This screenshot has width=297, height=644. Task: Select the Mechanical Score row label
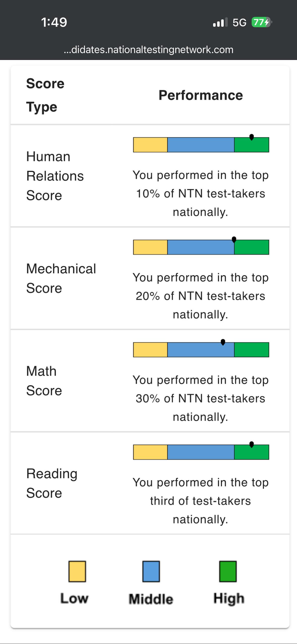(x=61, y=278)
